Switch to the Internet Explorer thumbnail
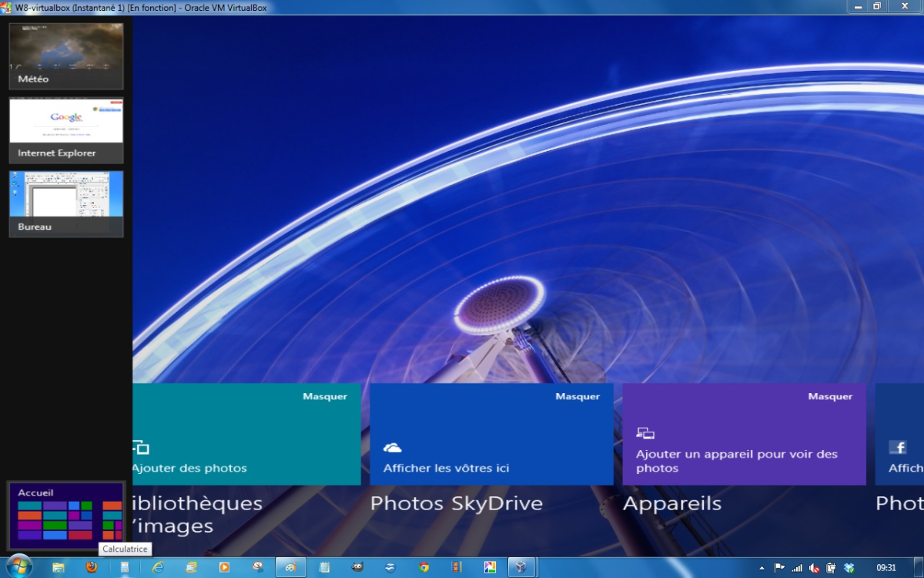The width and height of the screenshot is (924, 578). tap(66, 130)
